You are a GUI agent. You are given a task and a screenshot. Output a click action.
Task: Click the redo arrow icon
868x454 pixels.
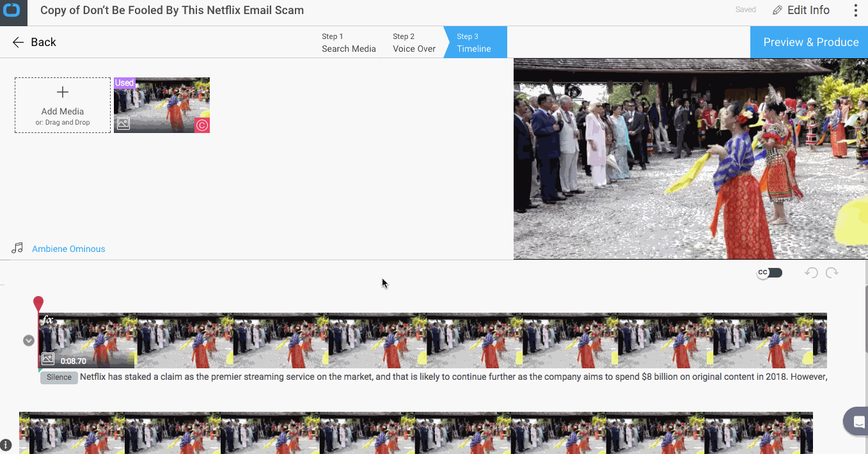coord(832,273)
